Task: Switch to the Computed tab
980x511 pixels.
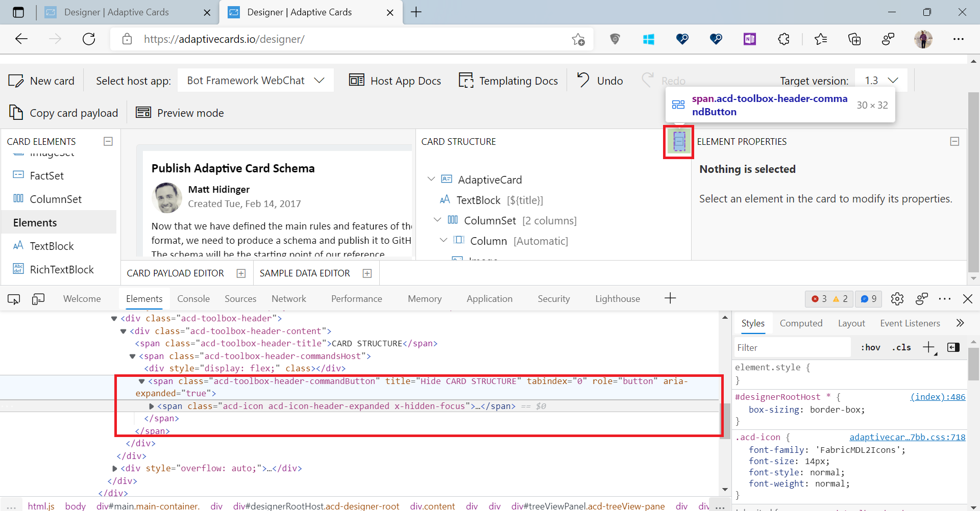Action: (801, 323)
